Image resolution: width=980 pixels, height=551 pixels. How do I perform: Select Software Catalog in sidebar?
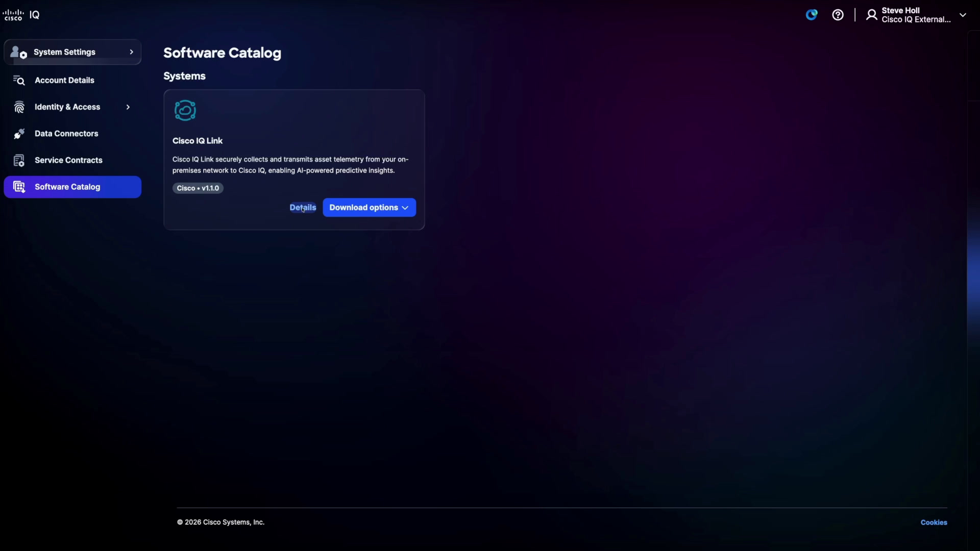pyautogui.click(x=72, y=187)
